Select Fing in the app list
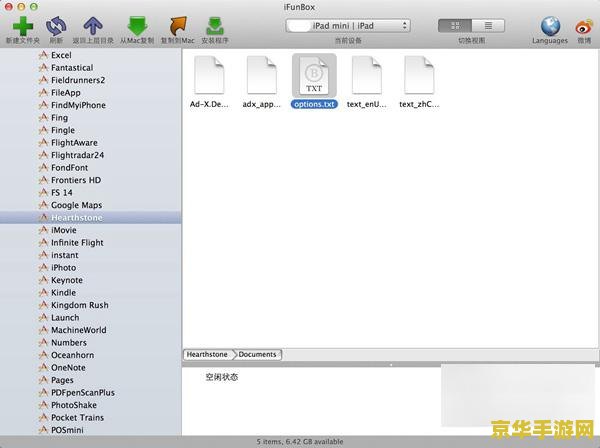Screen dimensions: 600x448 click(x=59, y=118)
